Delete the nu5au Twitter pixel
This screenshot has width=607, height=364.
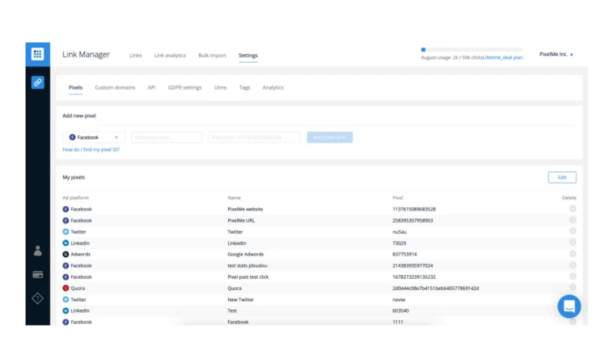tap(573, 231)
